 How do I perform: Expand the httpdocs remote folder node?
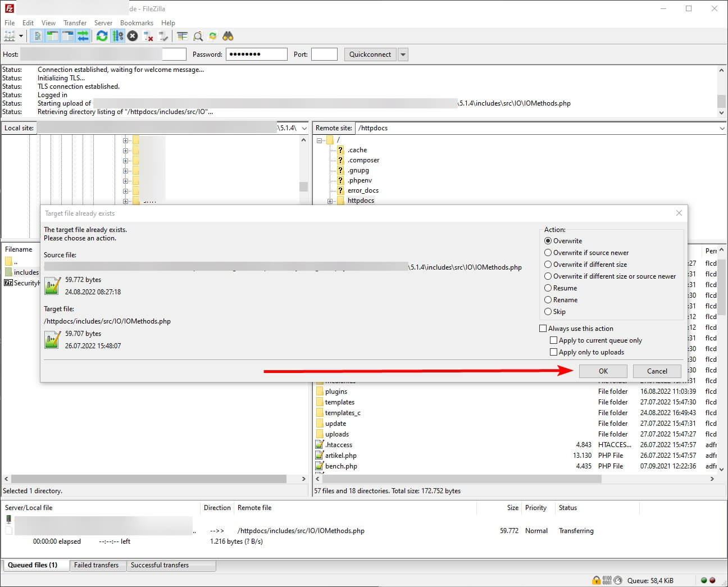pos(330,201)
